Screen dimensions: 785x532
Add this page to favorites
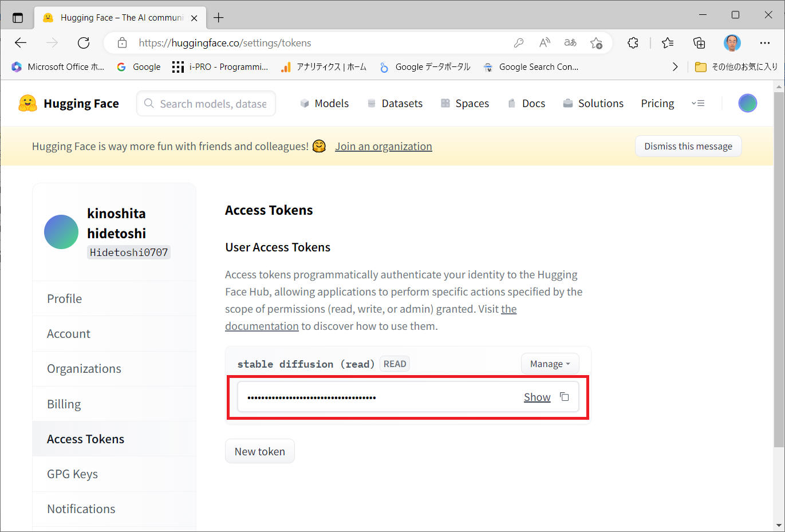pyautogui.click(x=596, y=43)
